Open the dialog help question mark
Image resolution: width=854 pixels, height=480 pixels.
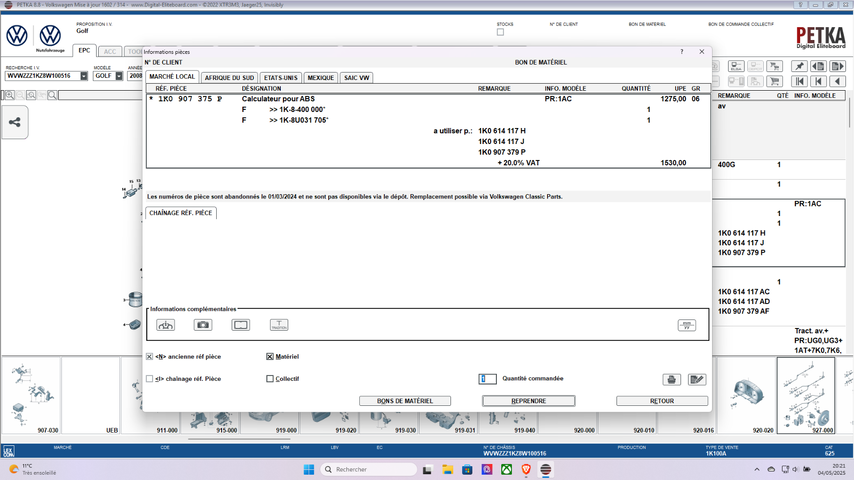[x=681, y=52]
